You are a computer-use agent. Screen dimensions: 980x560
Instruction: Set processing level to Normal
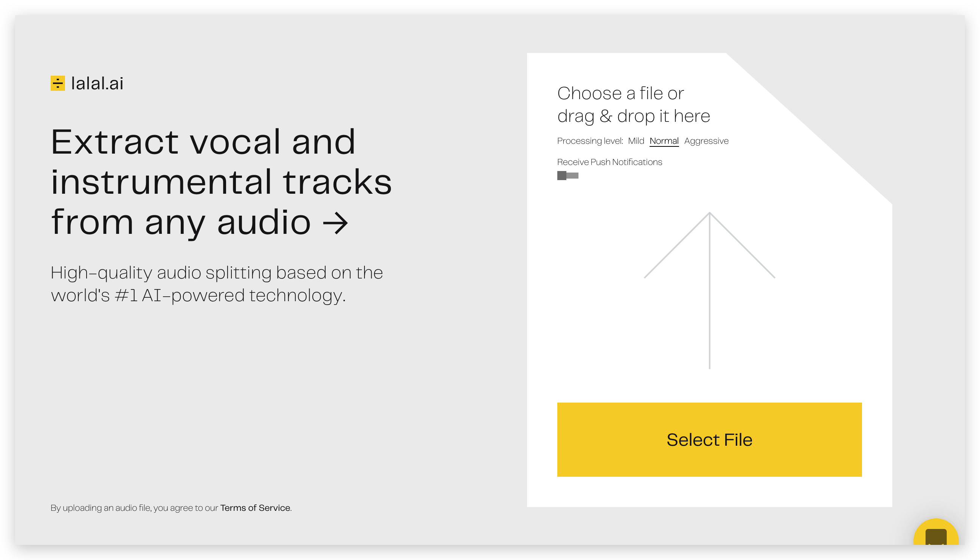664,141
